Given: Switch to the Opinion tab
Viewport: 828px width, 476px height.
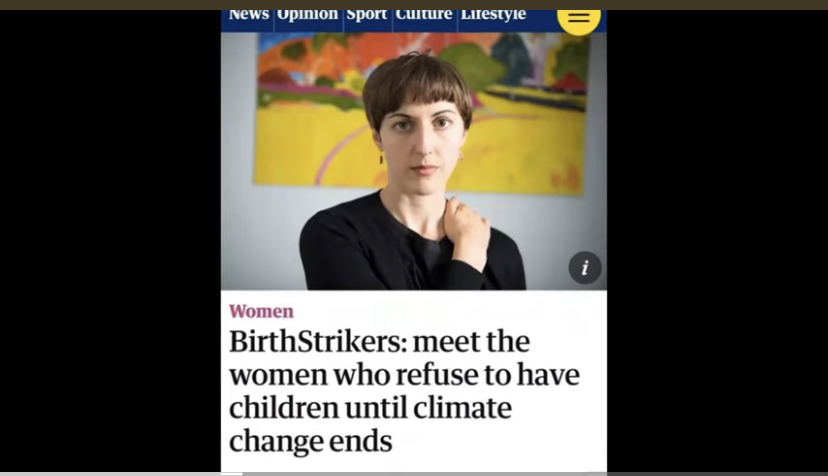Looking at the screenshot, I should (307, 16).
